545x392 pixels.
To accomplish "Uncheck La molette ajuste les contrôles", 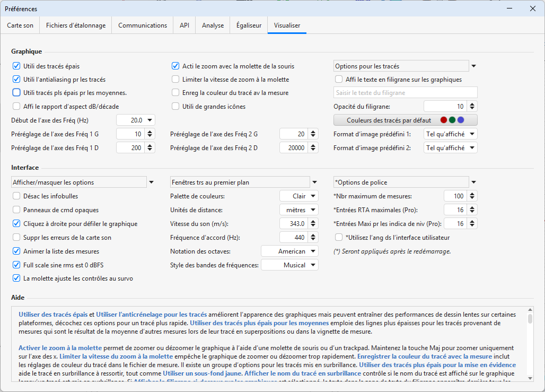I will (16, 278).
